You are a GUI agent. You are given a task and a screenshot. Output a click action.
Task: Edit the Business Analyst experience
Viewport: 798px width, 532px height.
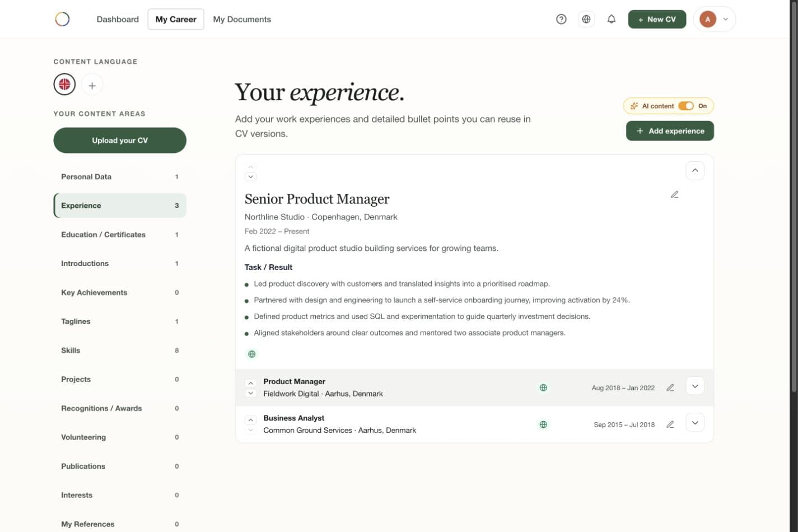[x=670, y=424]
